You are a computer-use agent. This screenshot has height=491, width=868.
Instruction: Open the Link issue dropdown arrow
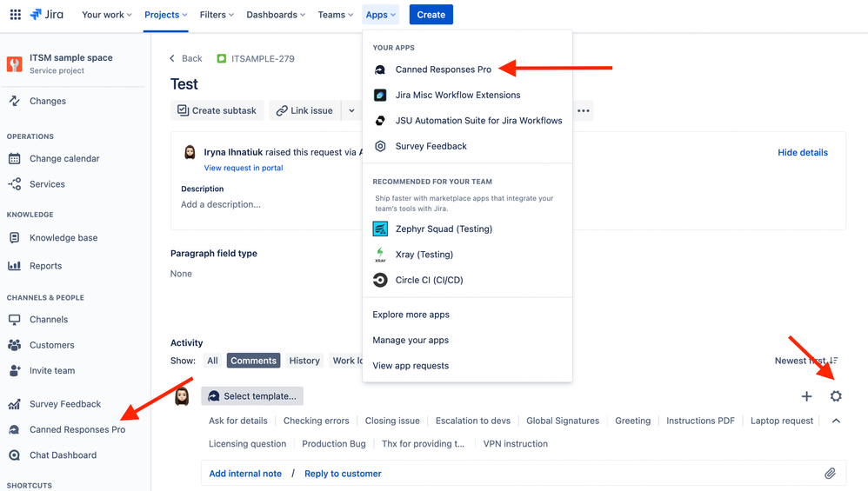pos(351,110)
